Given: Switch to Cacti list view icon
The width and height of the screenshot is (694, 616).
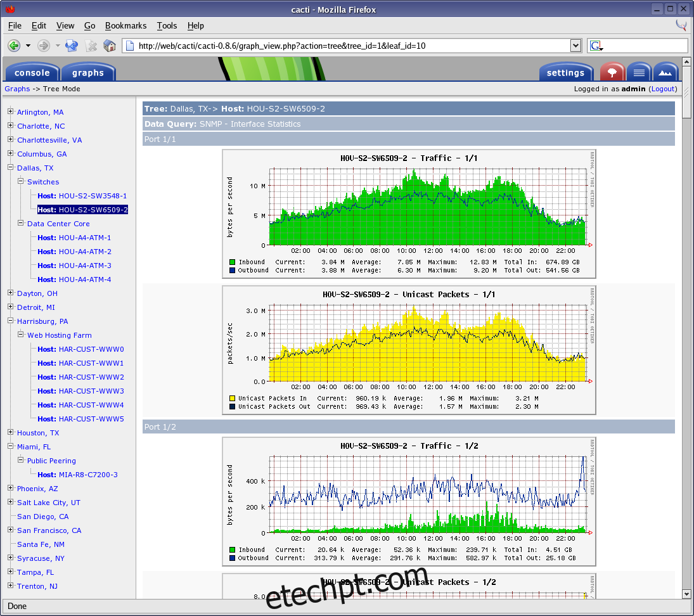Looking at the screenshot, I should click(639, 72).
